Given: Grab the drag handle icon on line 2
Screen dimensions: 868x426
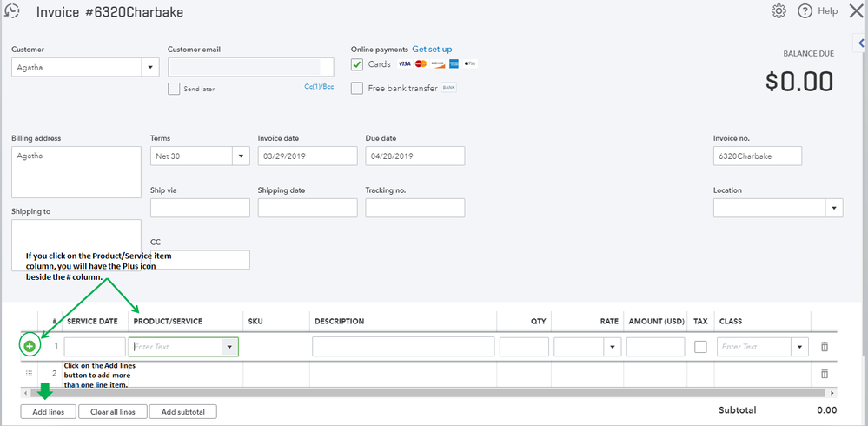Looking at the screenshot, I should coord(30,373).
